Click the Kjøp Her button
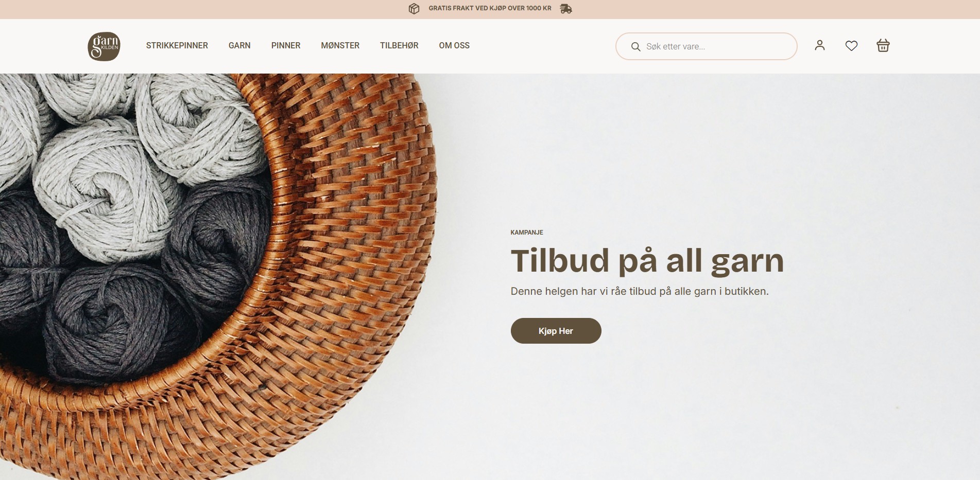Screen dimensions: 980x480 pos(556,331)
